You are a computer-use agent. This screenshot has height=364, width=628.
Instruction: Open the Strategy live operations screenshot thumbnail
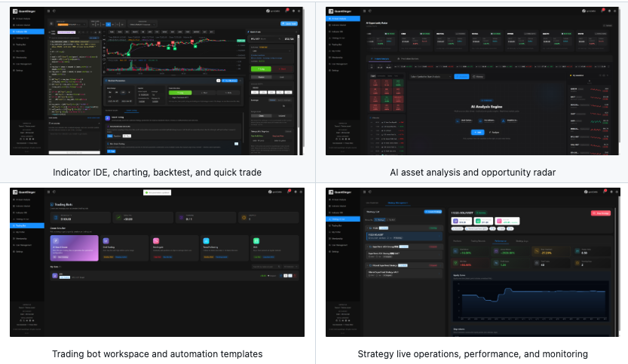point(472,262)
